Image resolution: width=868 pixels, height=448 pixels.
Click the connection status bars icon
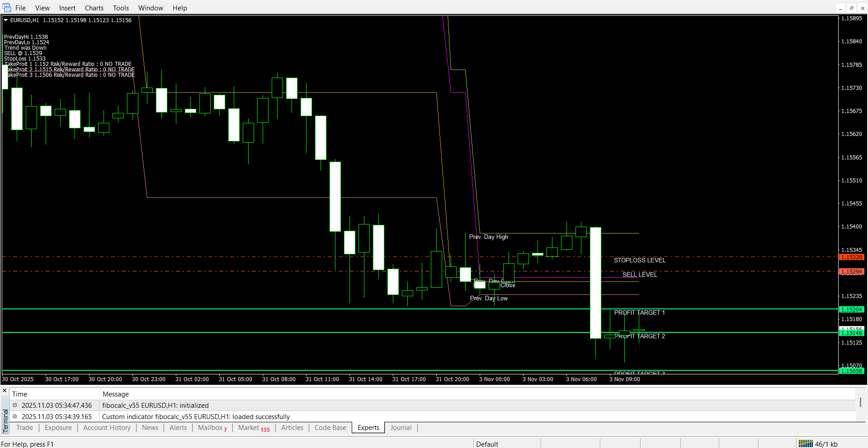point(806,443)
